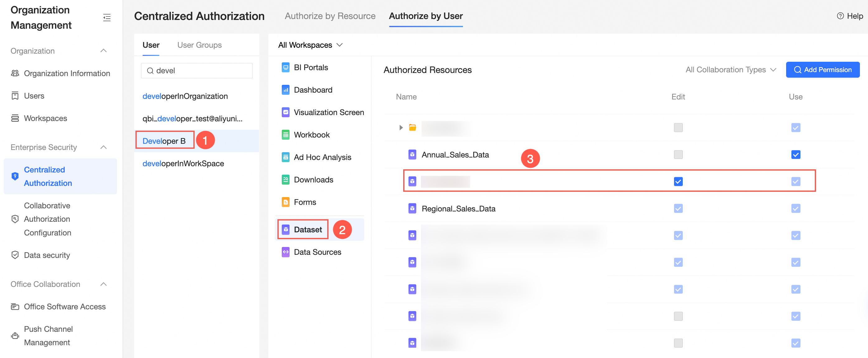Select the Workbook spreadsheet icon
This screenshot has height=358, width=868.
tap(285, 135)
